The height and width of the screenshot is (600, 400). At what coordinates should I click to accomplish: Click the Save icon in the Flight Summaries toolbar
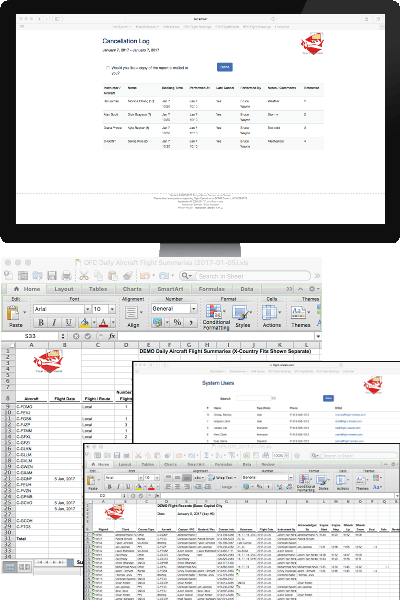[x=52, y=276]
